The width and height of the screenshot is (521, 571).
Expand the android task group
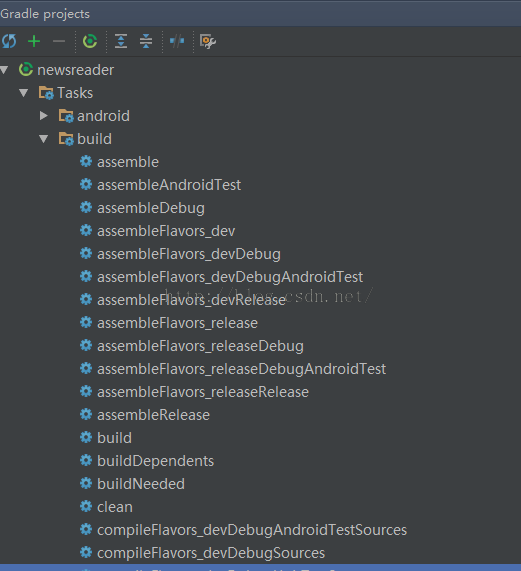[44, 116]
